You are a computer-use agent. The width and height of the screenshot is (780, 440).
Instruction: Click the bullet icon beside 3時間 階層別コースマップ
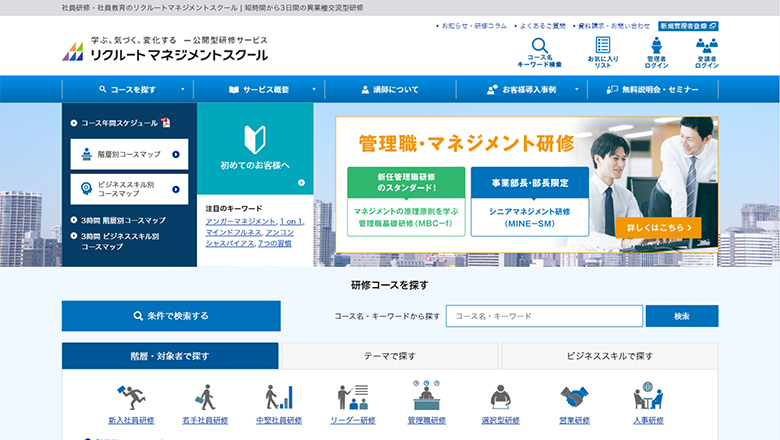pos(74,220)
